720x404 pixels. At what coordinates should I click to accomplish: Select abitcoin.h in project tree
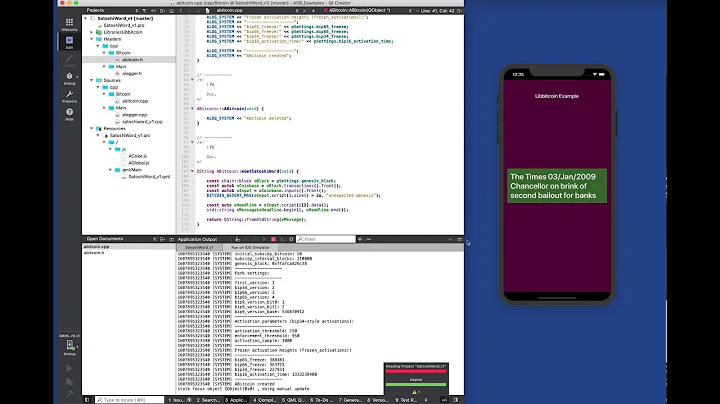pyautogui.click(x=132, y=60)
